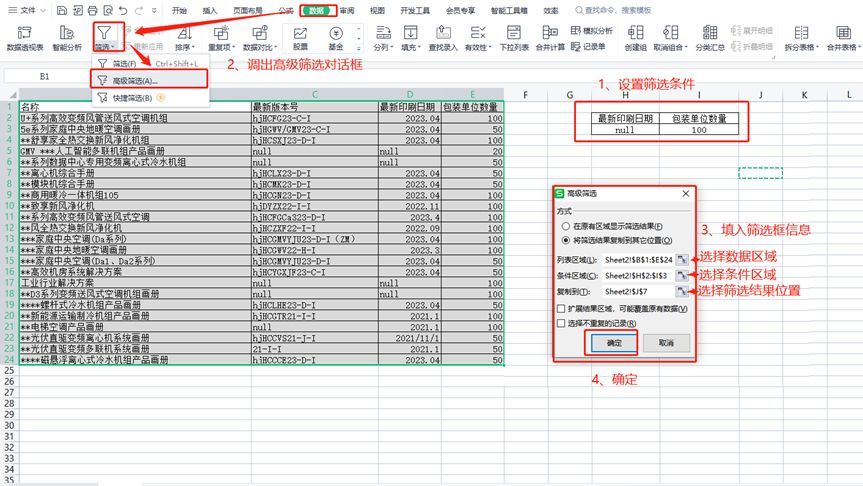Open the 分类汇总 subtotal tool
Screen dimensions: 863x486
click(710, 38)
